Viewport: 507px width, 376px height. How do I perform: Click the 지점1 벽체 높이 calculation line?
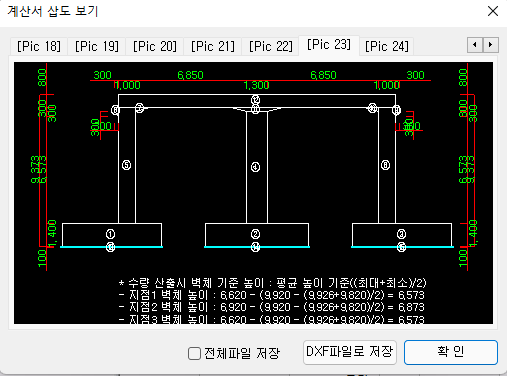[272, 295]
